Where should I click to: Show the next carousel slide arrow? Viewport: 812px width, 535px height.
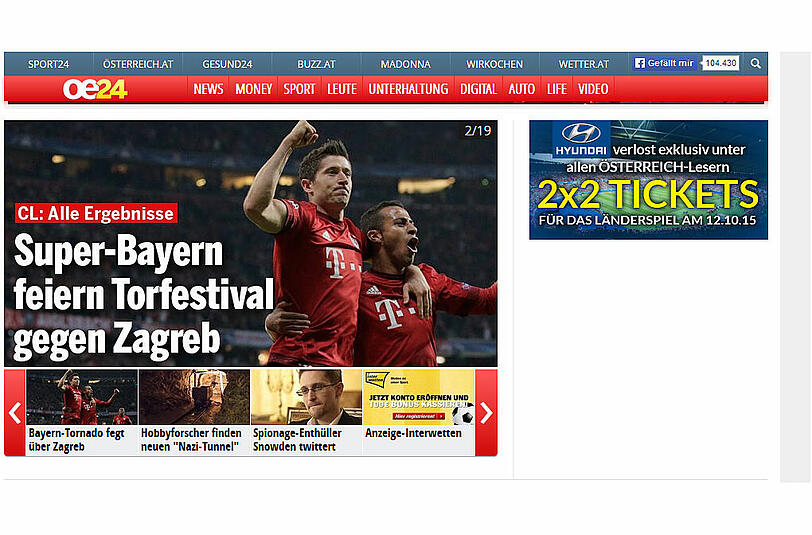[x=486, y=413]
